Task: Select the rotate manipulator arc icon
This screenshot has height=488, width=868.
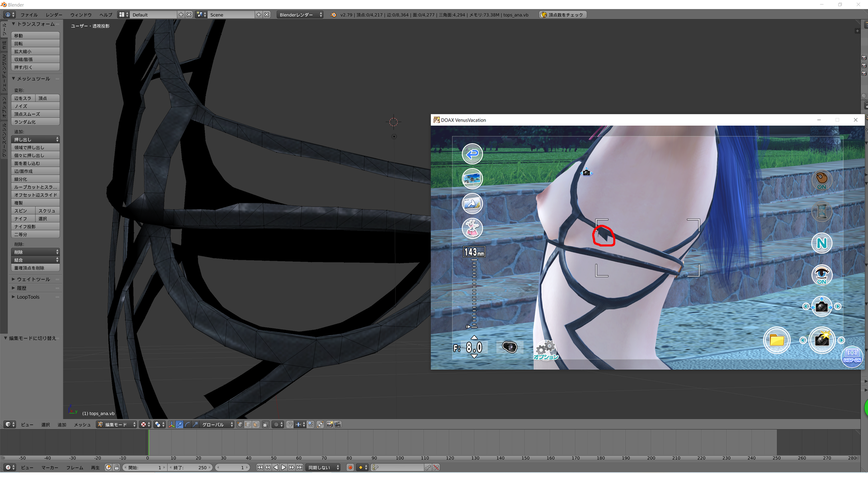Action: point(188,424)
